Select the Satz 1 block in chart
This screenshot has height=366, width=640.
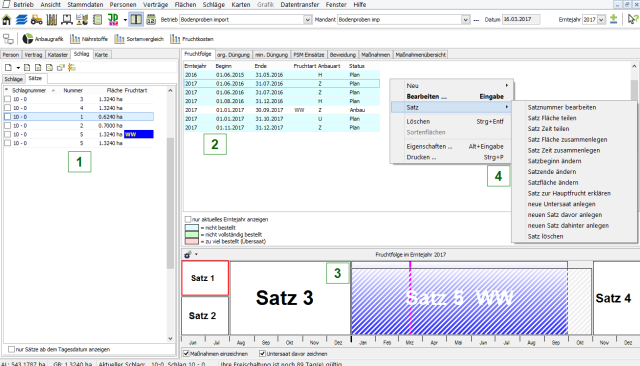[205, 278]
